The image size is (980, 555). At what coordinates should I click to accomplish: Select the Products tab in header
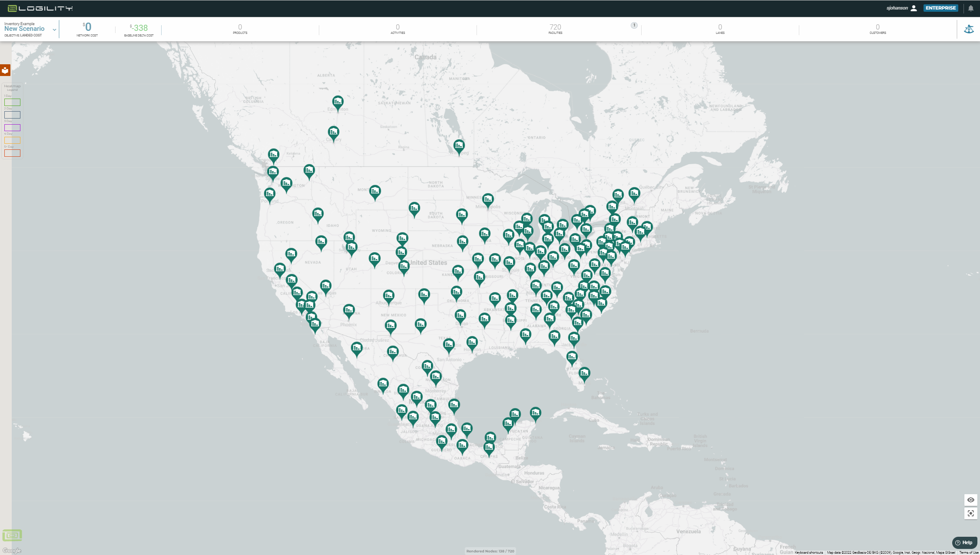click(240, 29)
